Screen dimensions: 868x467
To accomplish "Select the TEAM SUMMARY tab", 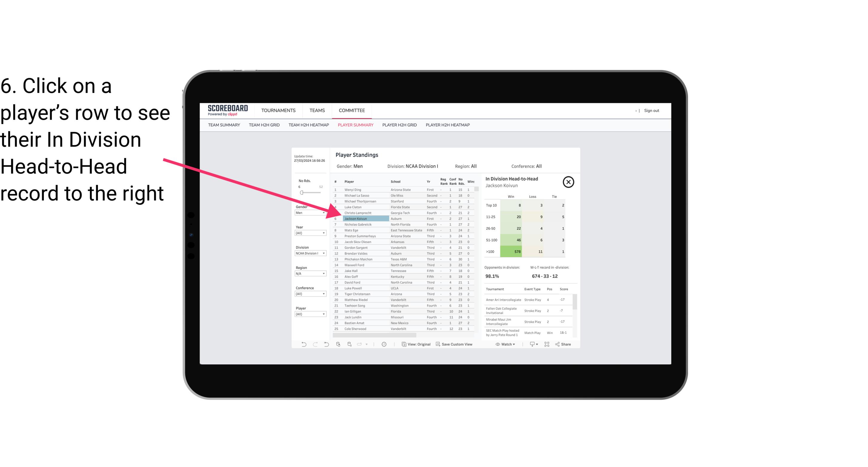I will pos(224,125).
